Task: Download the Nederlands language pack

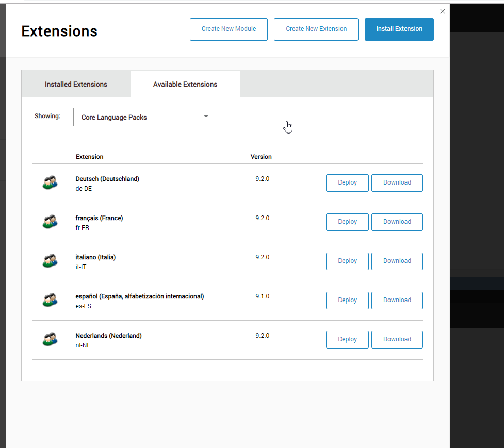Action: pos(397,339)
